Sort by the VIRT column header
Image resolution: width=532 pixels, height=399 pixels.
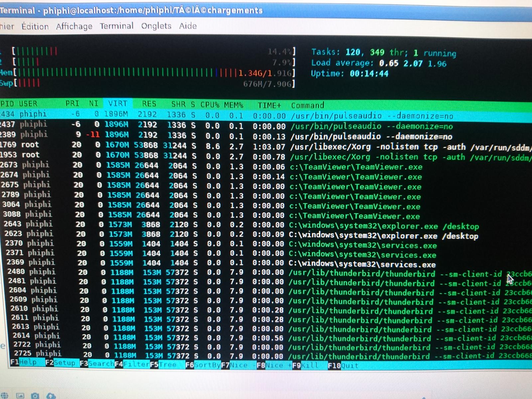coord(118,104)
